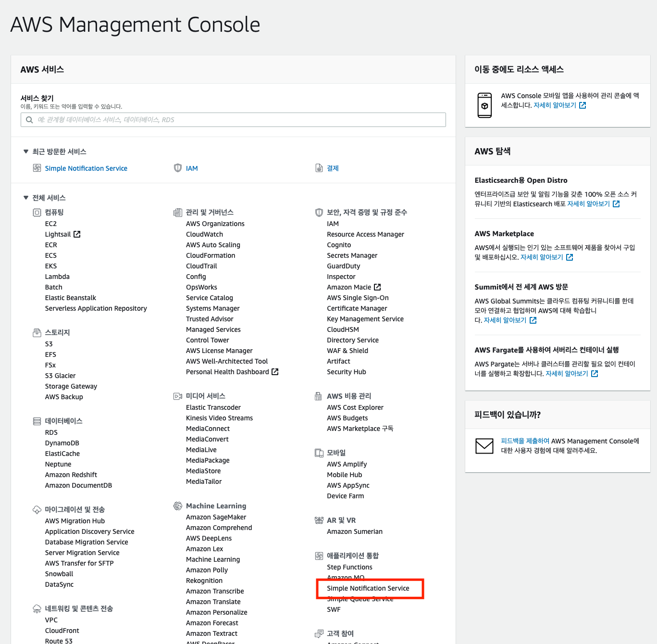The height and width of the screenshot is (644, 657).
Task: Click the 모바일 category icon
Action: point(319,453)
